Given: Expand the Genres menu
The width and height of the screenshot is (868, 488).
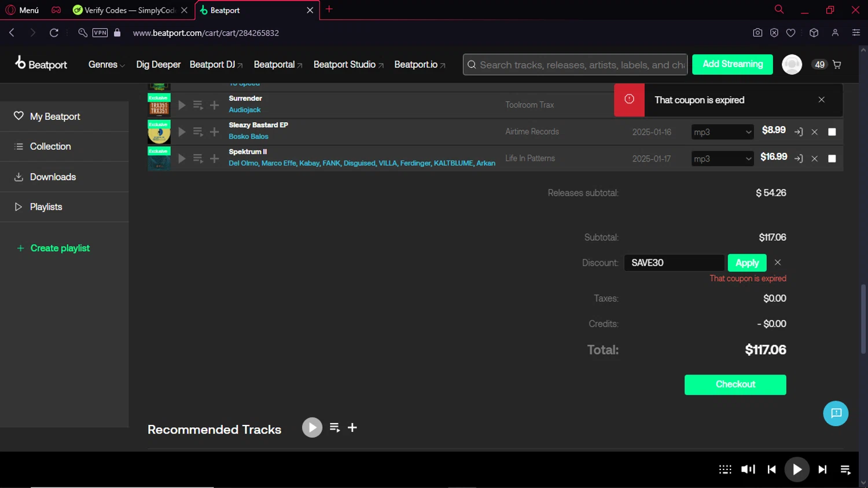Looking at the screenshot, I should click(106, 65).
